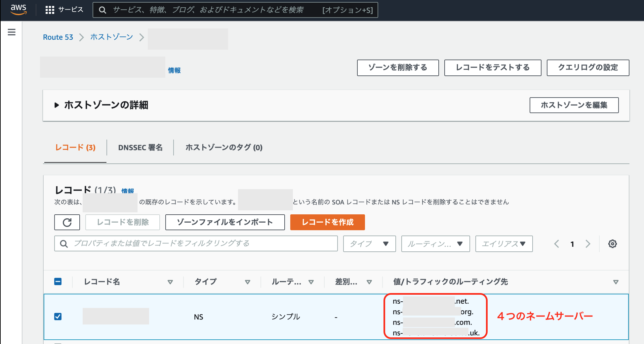Click page number 1 in pagination

(572, 244)
